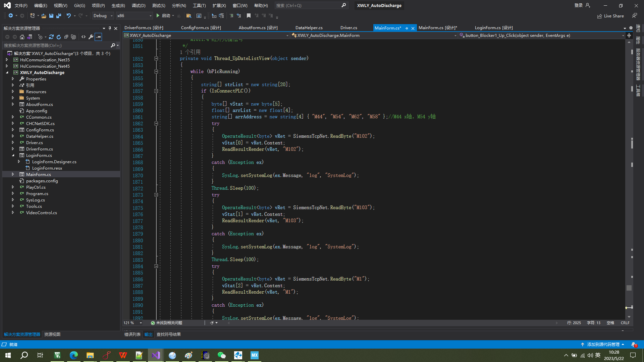Image resolution: width=644 pixels, height=362 pixels.
Task: Click 添加到源代码管理 in the status bar
Action: (603, 345)
